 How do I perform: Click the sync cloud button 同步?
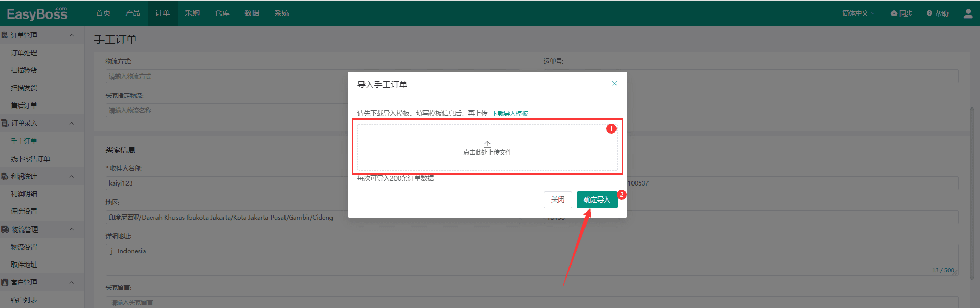[902, 13]
